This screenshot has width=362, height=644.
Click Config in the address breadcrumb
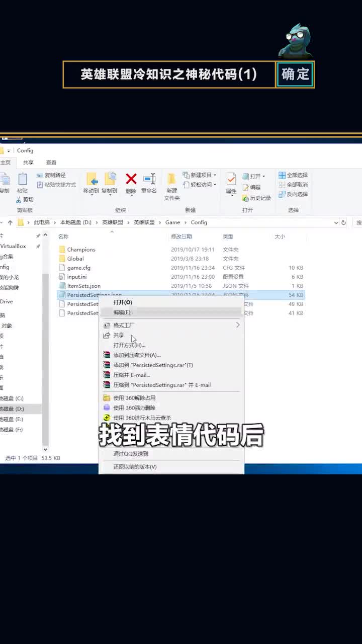point(199,222)
